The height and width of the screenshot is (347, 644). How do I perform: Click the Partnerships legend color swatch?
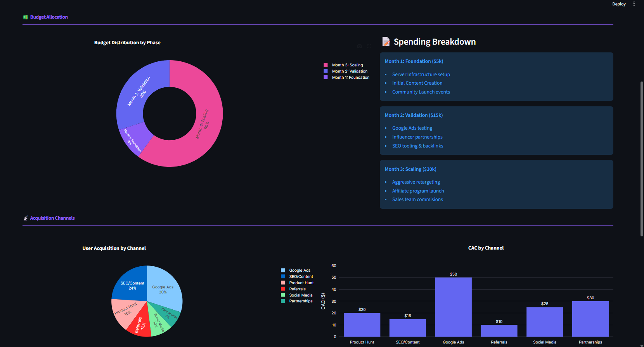(x=283, y=301)
